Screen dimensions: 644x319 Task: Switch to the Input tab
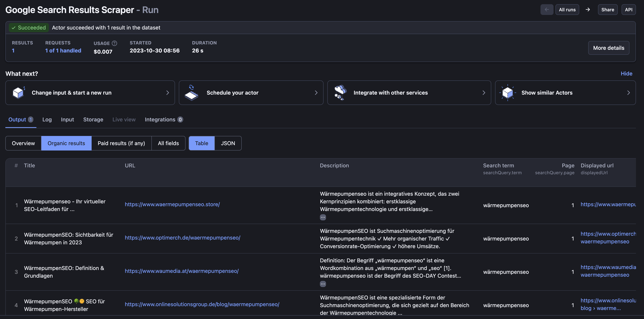point(67,120)
